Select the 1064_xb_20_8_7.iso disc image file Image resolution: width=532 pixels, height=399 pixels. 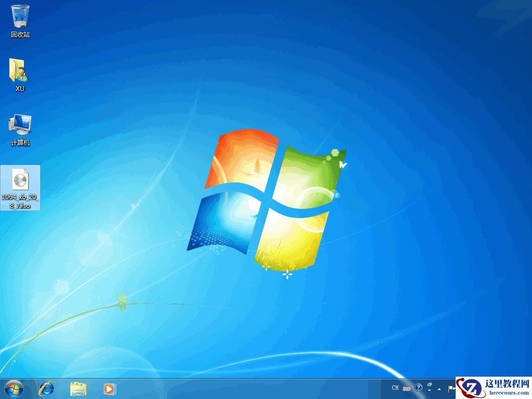click(20, 179)
